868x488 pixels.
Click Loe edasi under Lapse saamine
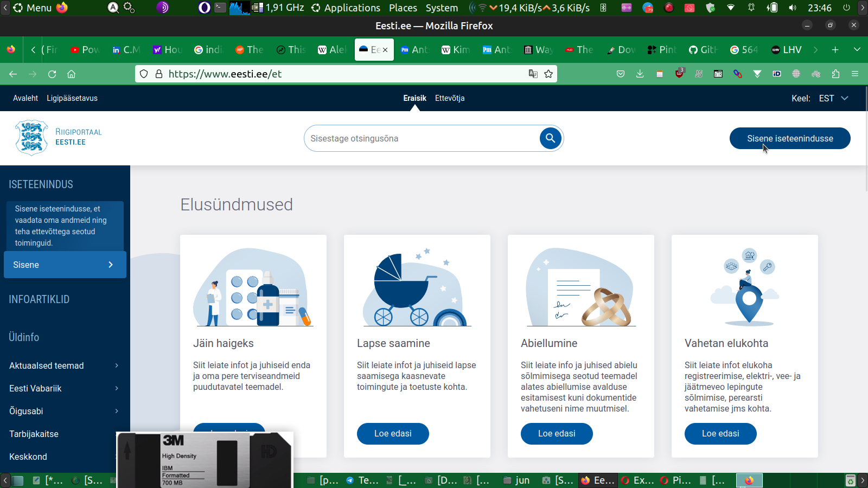(x=393, y=434)
